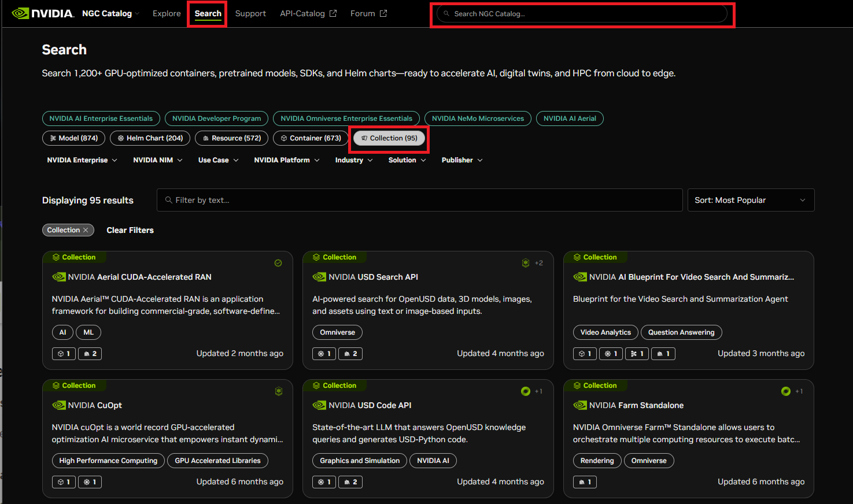
Task: Open the Support tab
Action: [250, 13]
